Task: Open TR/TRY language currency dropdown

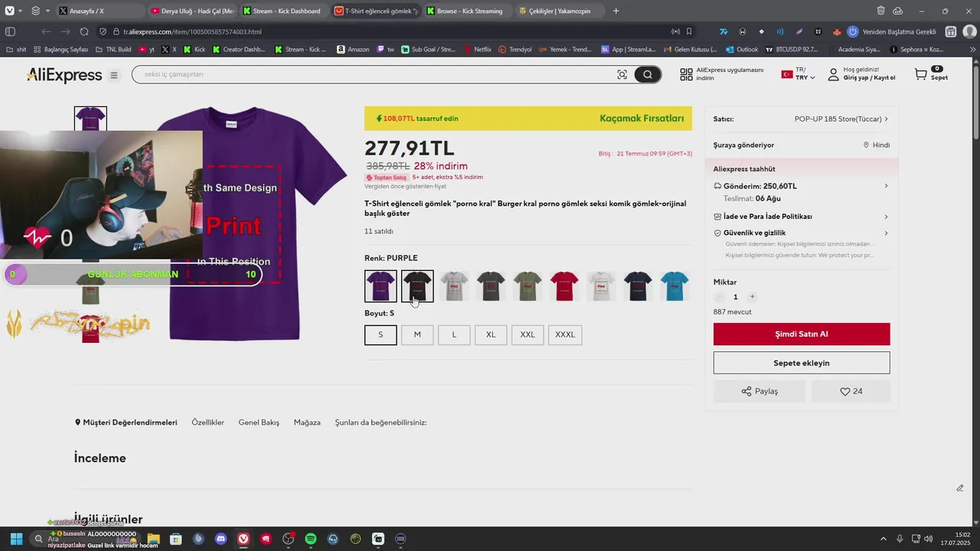Action: point(798,74)
